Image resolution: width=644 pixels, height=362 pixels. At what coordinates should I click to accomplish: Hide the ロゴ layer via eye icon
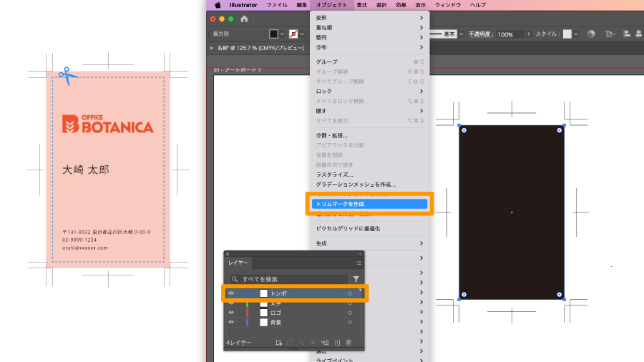(x=231, y=313)
